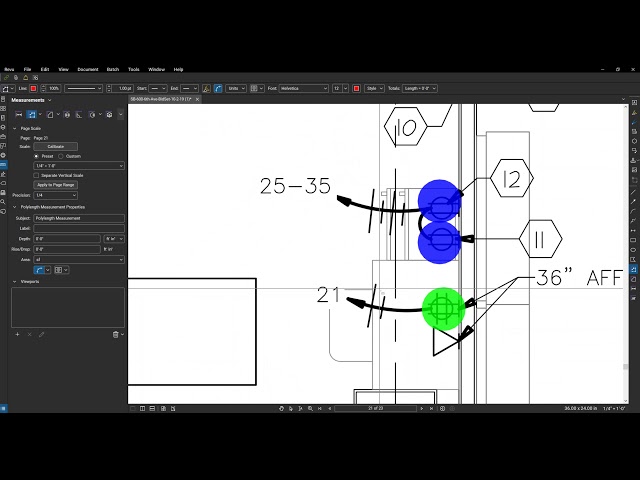
Task: Select the image tool in right toolbar
Action: pyautogui.click(x=634, y=170)
